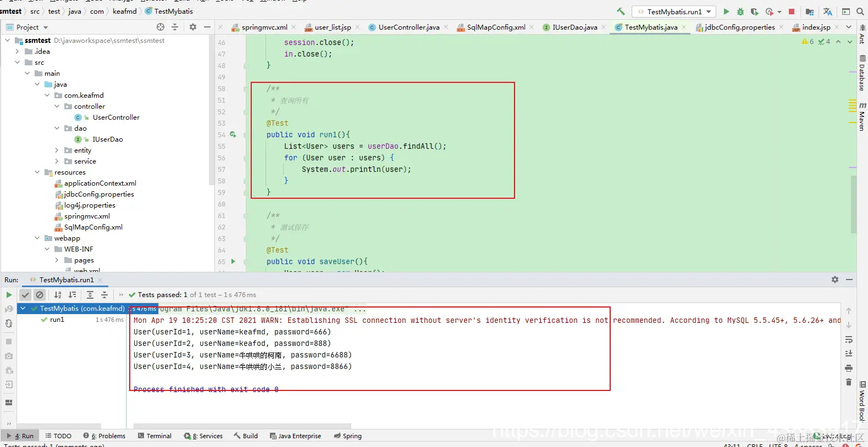This screenshot has width=868, height=447.
Task: Expand the service package folder
Action: pyautogui.click(x=57, y=161)
